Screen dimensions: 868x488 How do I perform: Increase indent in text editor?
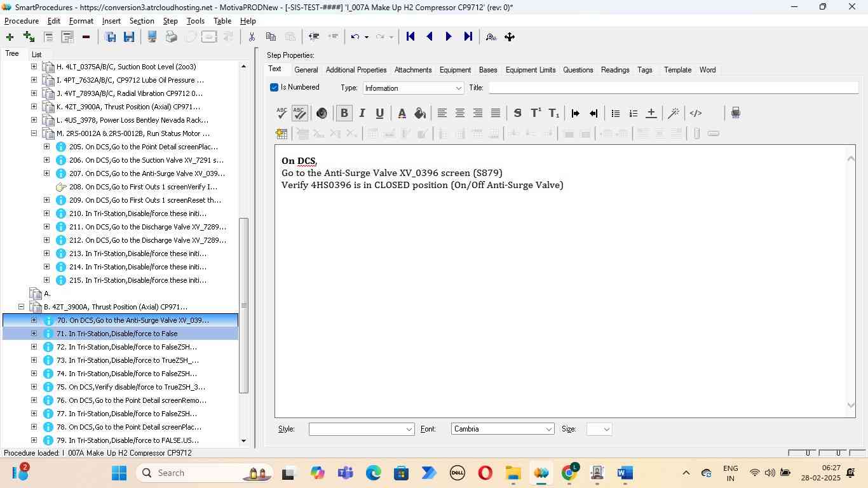tap(576, 113)
